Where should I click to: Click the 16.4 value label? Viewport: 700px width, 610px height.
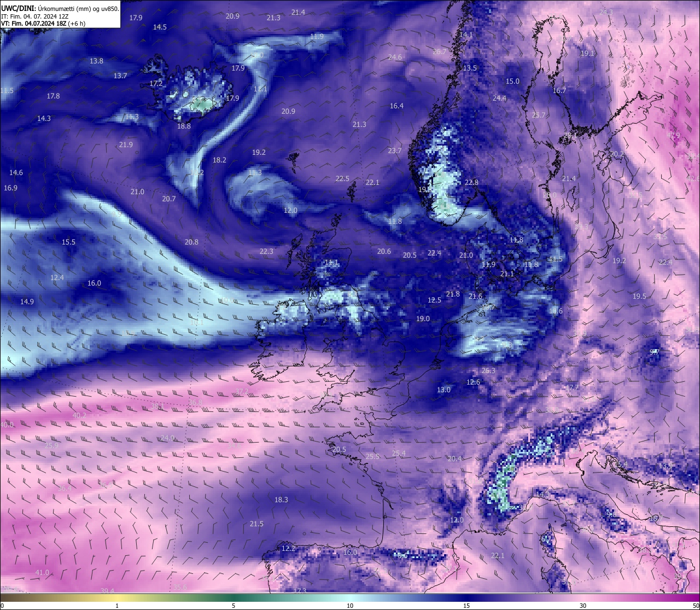(x=396, y=106)
